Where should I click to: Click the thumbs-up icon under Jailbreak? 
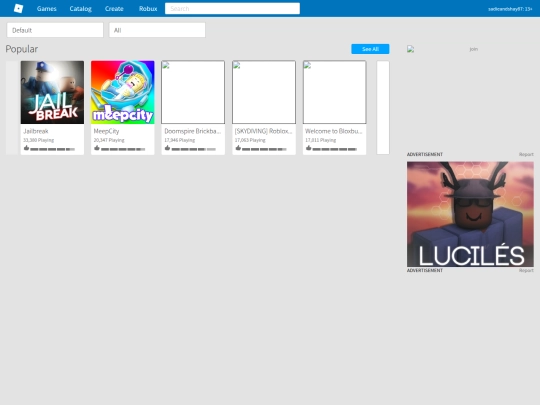coord(26,148)
